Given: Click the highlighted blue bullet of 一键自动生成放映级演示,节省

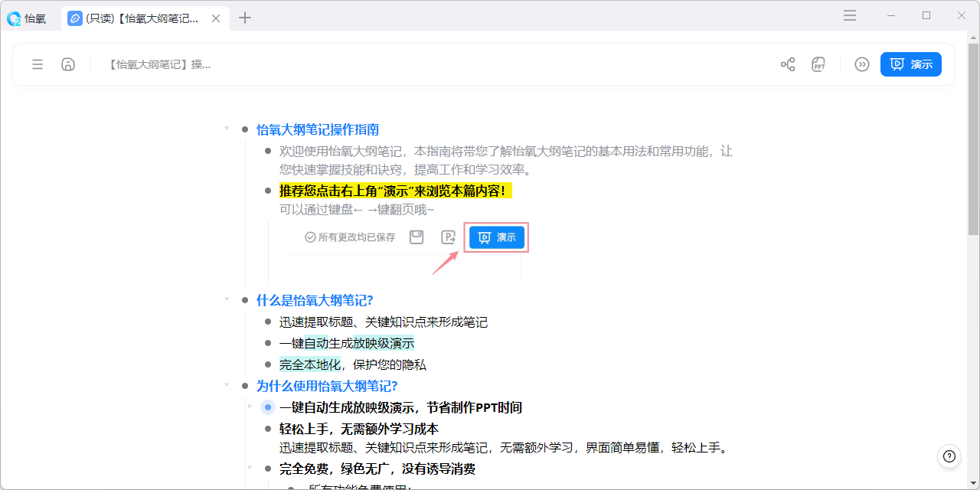Looking at the screenshot, I should [268, 407].
